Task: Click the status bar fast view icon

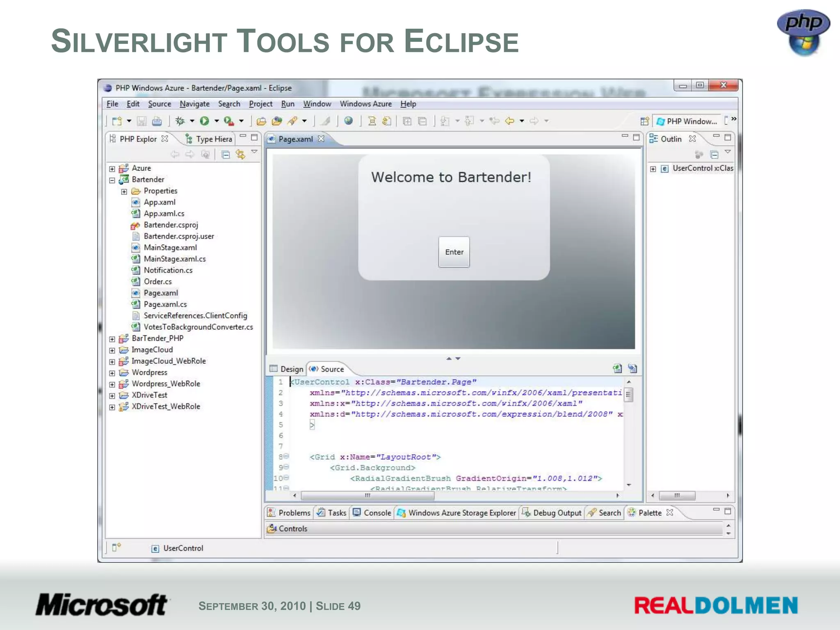Action: point(116,547)
